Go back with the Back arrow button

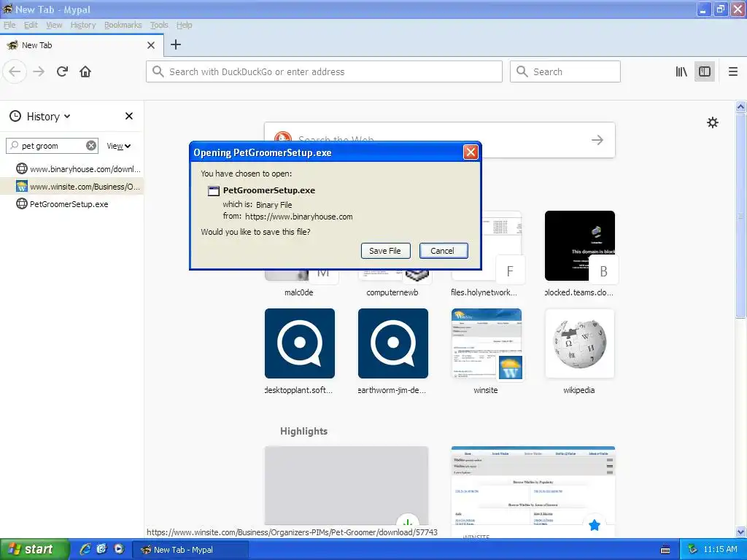coord(15,72)
